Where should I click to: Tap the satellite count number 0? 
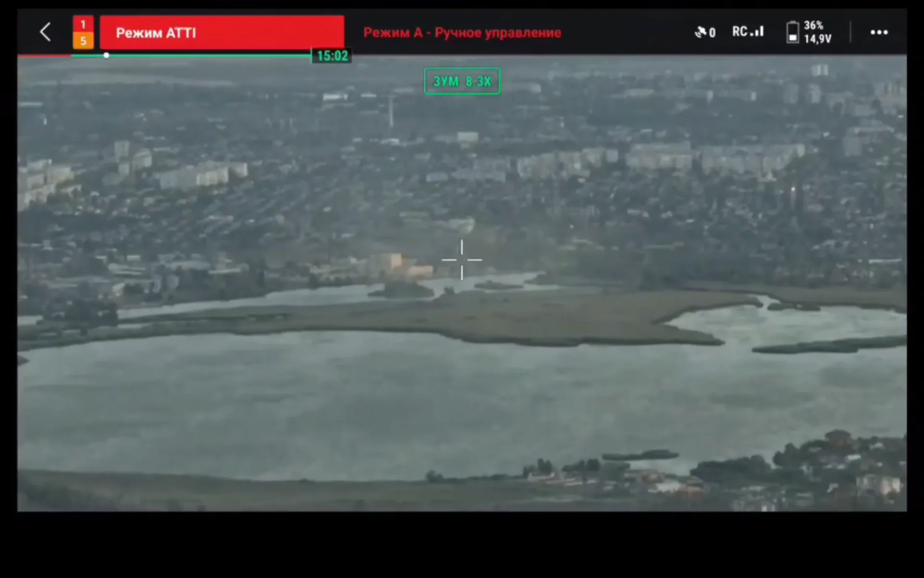(x=712, y=33)
